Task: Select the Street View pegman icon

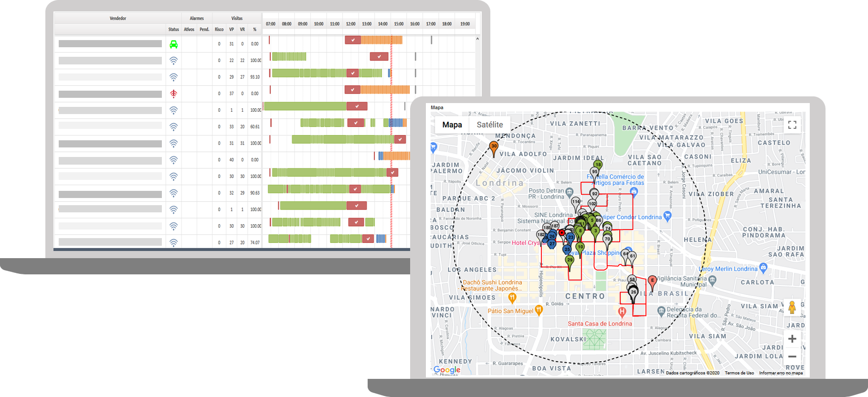Action: tap(792, 307)
